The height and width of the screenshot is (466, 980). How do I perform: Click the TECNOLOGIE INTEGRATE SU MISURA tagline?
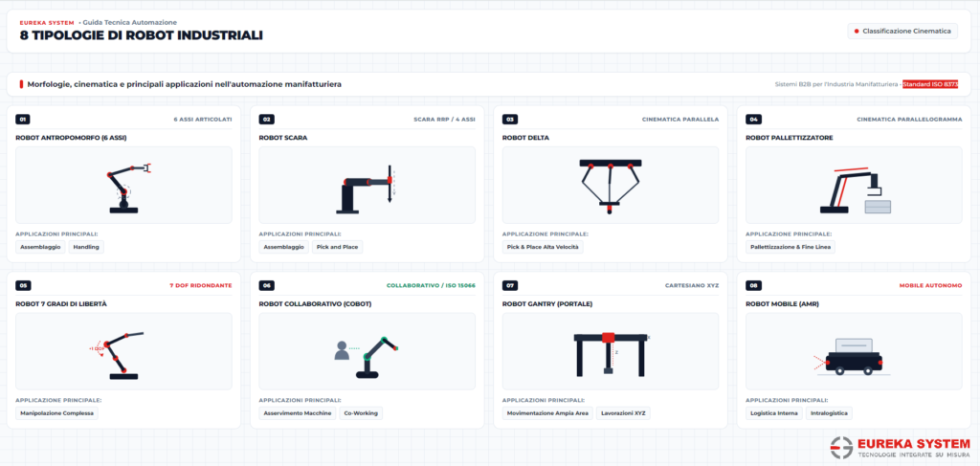pyautogui.click(x=914, y=455)
